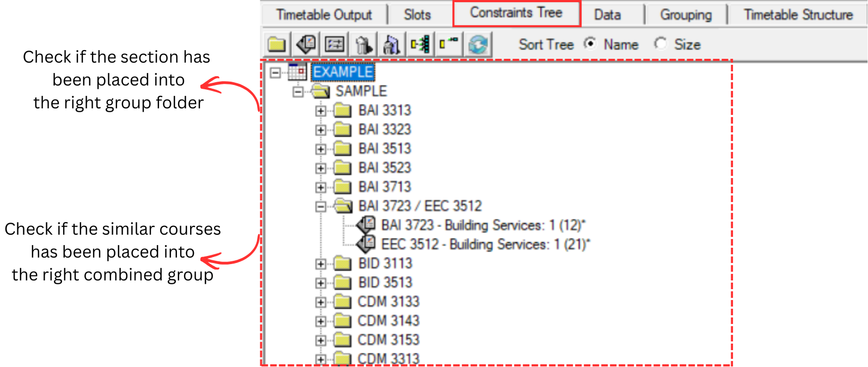Select the BAI 3323 label
The width and height of the screenshot is (868, 367).
click(x=384, y=130)
